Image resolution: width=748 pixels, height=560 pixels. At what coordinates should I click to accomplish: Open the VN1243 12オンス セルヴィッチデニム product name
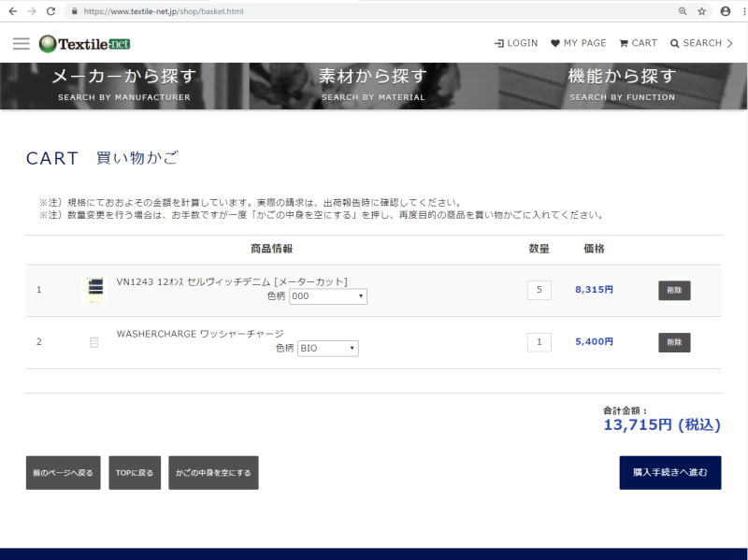[232, 281]
